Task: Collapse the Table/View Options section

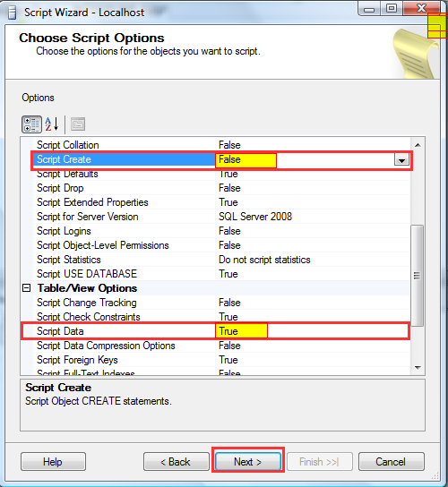Action: point(27,288)
